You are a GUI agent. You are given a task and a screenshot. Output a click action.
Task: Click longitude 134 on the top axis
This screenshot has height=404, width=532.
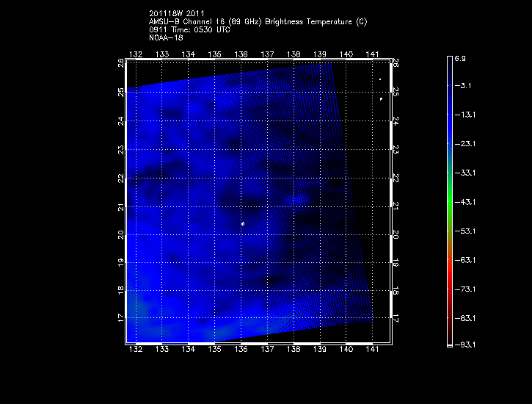pyautogui.click(x=189, y=54)
